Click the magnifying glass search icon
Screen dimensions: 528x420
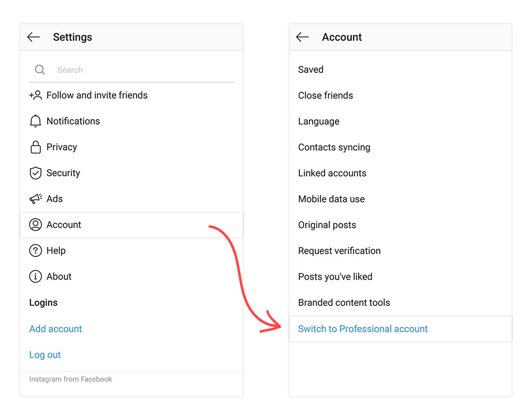point(40,70)
